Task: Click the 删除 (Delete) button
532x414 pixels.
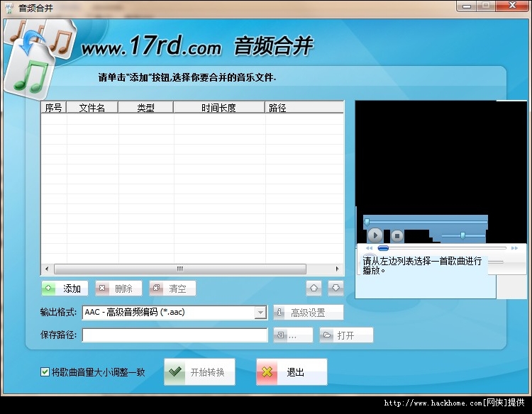Action: [x=118, y=289]
